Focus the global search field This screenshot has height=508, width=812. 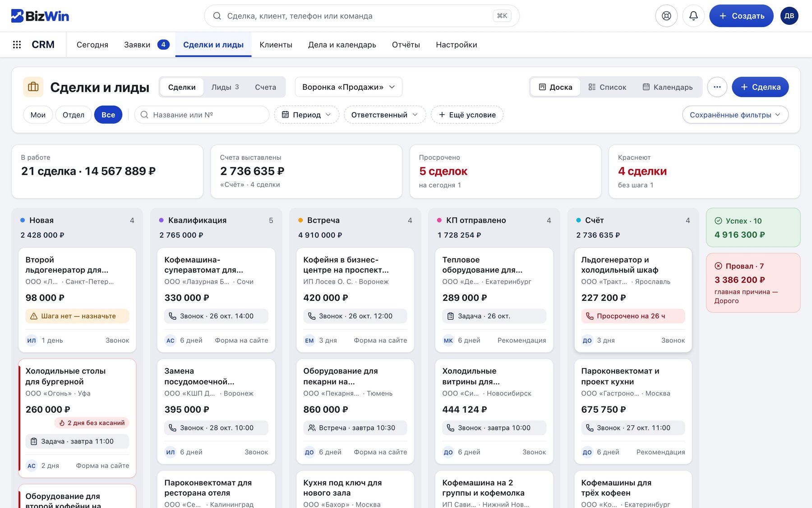point(362,16)
